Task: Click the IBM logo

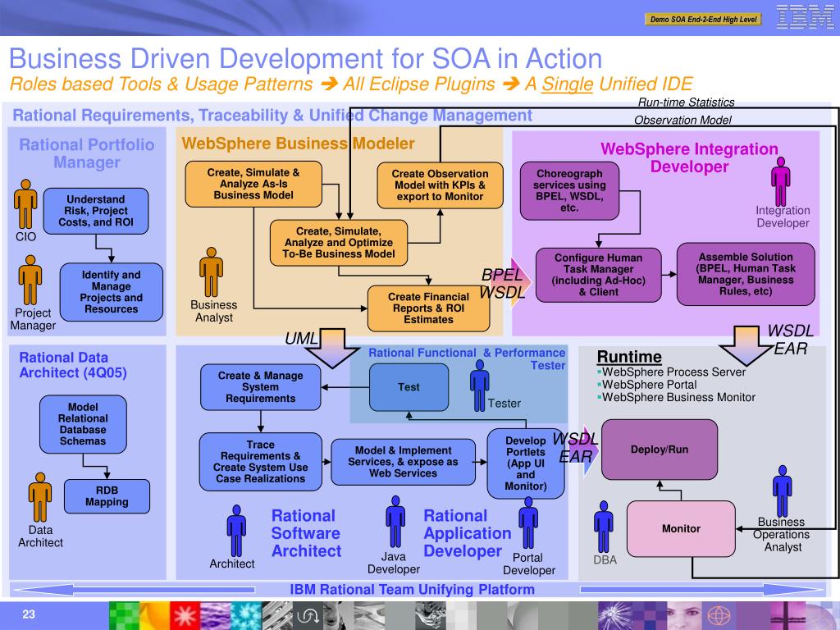Action: pos(805,16)
